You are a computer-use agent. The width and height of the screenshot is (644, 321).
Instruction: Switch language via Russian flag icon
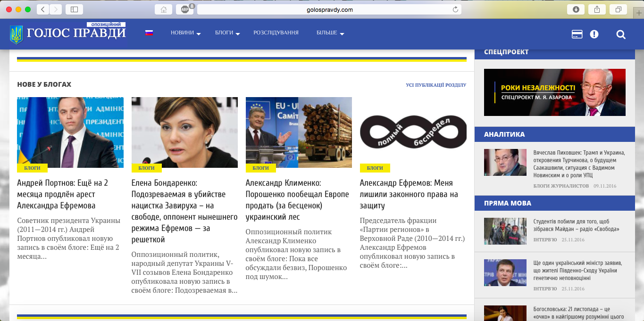pyautogui.click(x=149, y=33)
